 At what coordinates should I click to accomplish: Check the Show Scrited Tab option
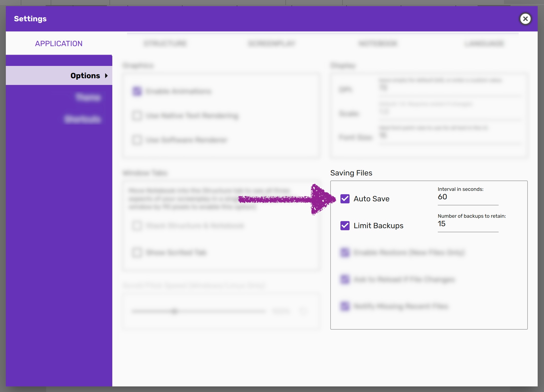point(137,252)
